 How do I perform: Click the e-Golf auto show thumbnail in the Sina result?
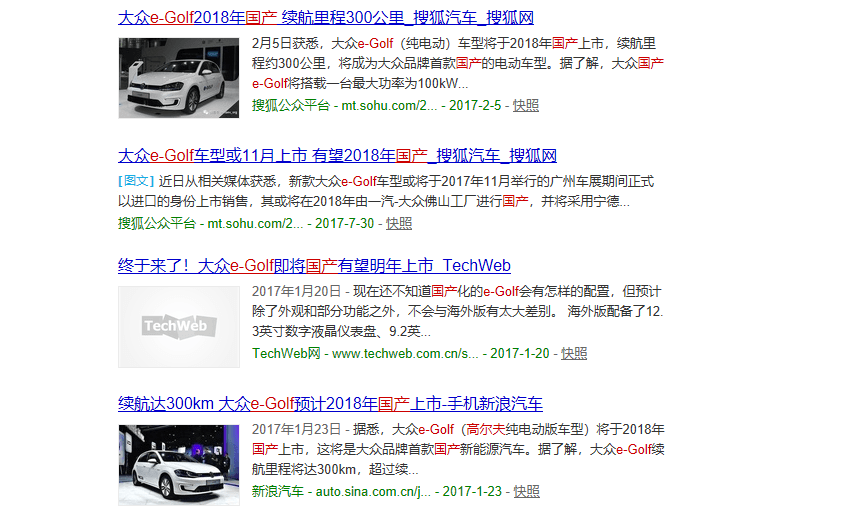179,465
